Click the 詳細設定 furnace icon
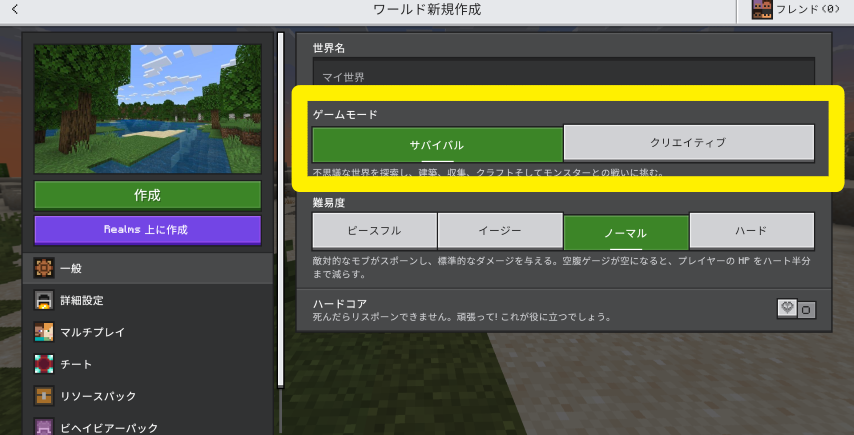This screenshot has height=435, width=854. pos(44,300)
